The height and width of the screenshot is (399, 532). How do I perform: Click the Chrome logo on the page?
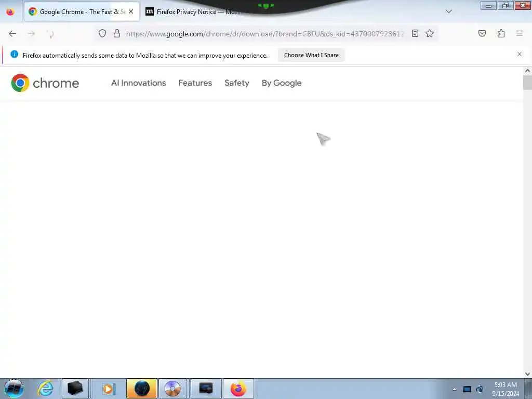45,83
